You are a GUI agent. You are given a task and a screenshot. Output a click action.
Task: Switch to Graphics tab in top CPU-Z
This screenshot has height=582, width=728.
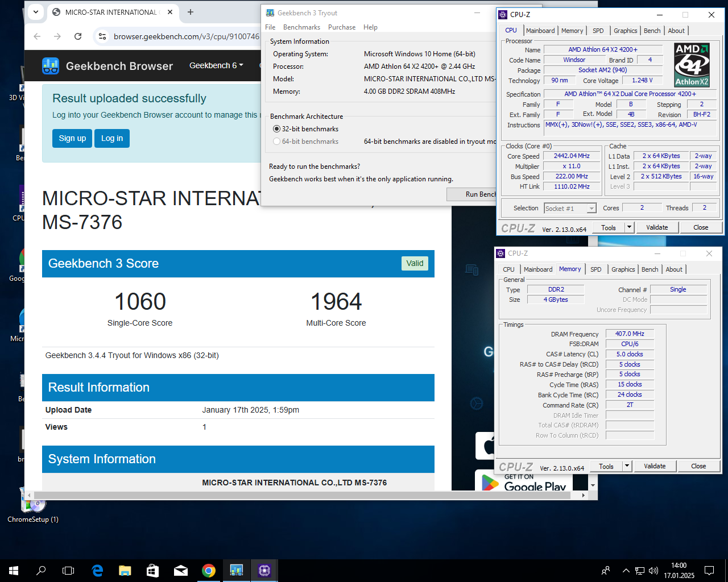click(x=625, y=31)
